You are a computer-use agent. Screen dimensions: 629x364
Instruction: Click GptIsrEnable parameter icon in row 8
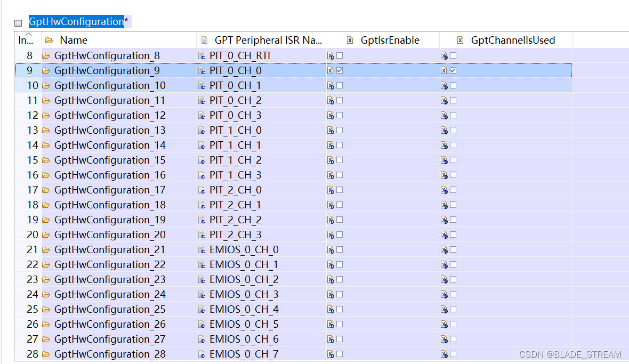pyautogui.click(x=330, y=56)
